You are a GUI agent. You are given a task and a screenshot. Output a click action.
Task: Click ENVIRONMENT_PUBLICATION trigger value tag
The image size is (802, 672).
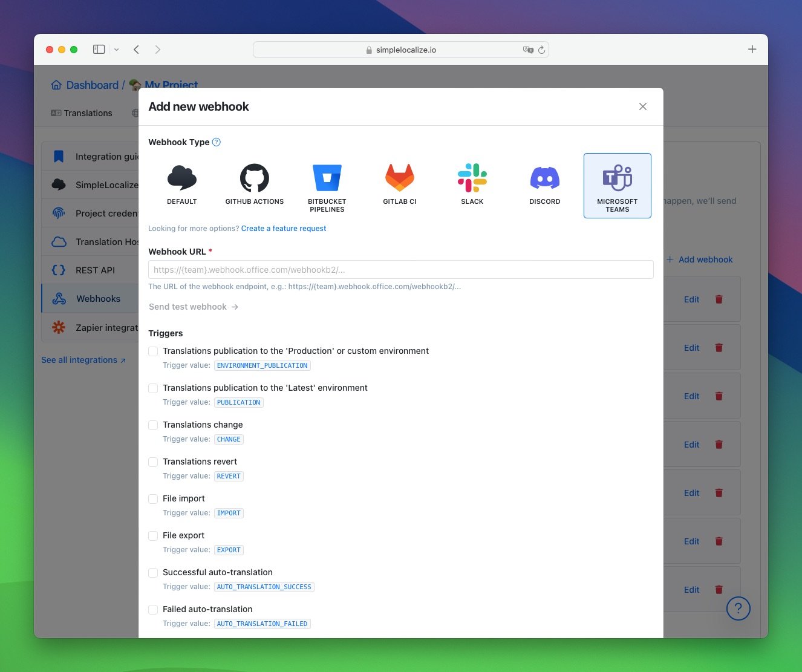pyautogui.click(x=262, y=365)
